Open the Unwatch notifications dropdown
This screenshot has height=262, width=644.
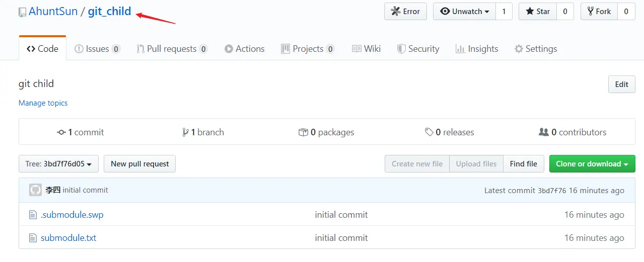pos(465,12)
